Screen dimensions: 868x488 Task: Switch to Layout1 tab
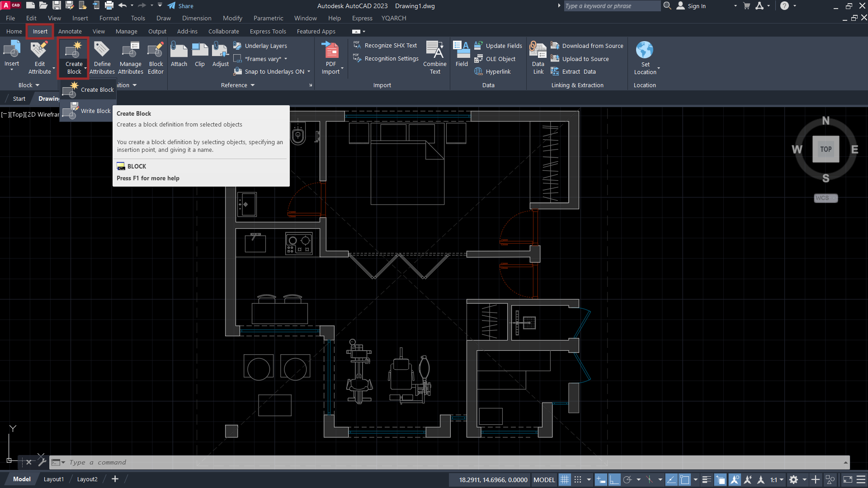coord(53,479)
